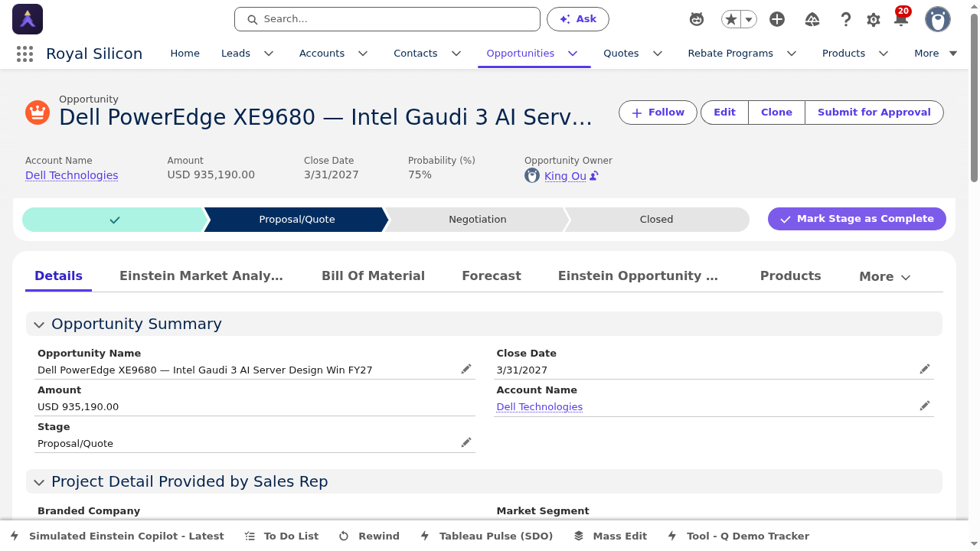The image size is (980, 551).
Task: Clone this opportunity
Action: click(776, 112)
